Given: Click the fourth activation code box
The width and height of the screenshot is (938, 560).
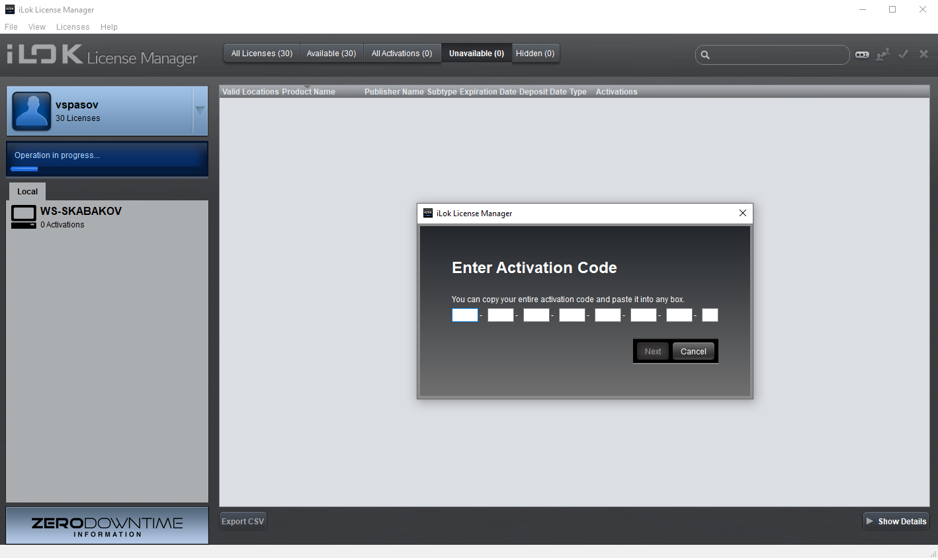Looking at the screenshot, I should point(572,315).
